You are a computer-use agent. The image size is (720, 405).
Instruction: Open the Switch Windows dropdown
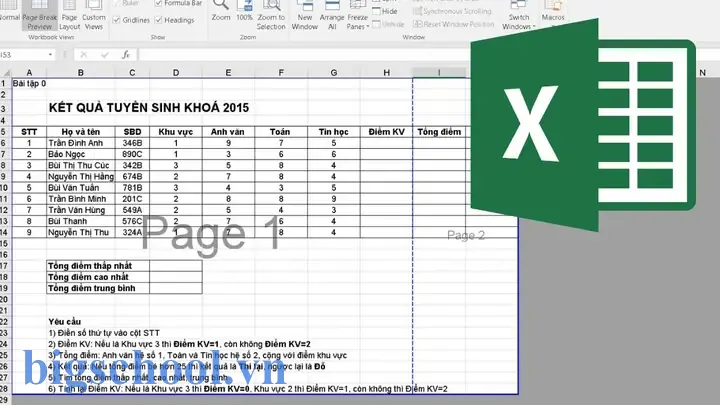pyautogui.click(x=519, y=16)
